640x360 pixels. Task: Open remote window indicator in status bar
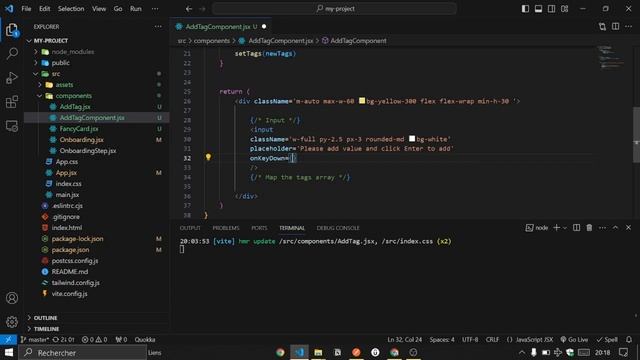coord(8,340)
